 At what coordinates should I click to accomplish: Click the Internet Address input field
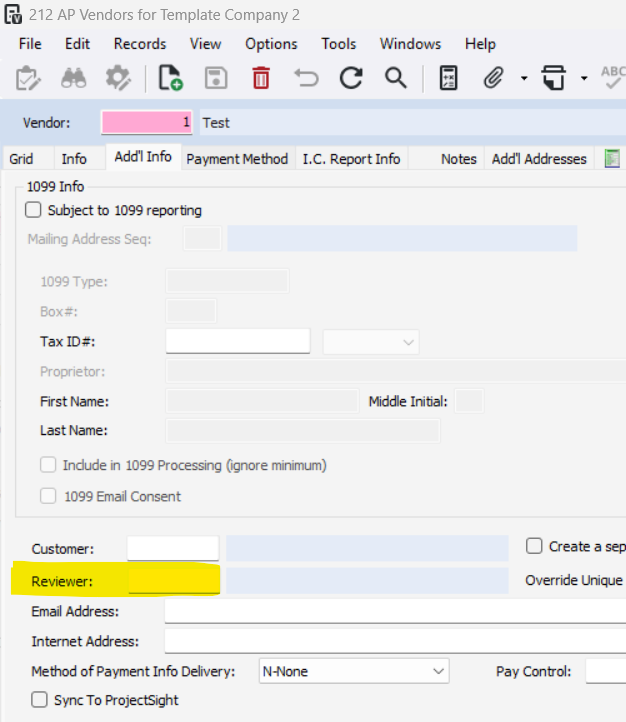[395, 641]
